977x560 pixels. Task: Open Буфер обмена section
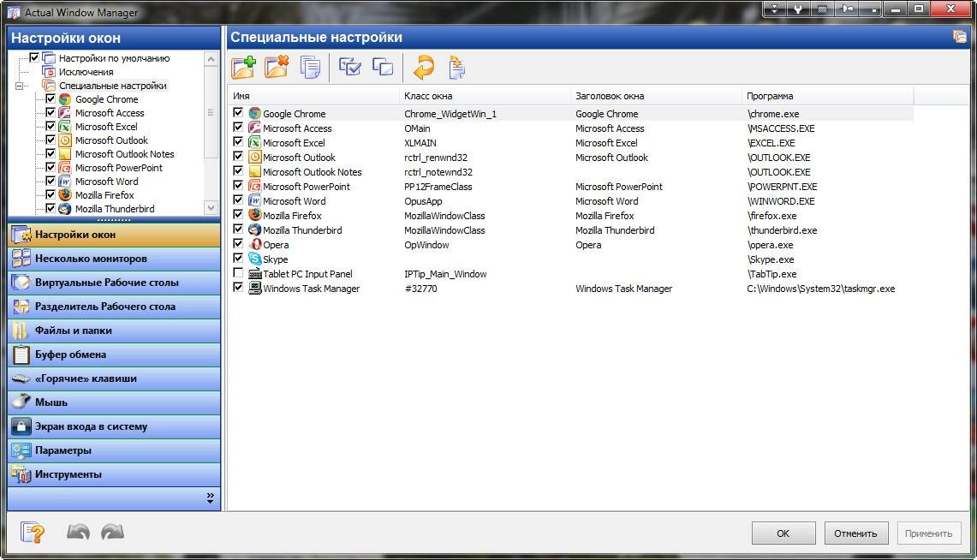tap(114, 354)
